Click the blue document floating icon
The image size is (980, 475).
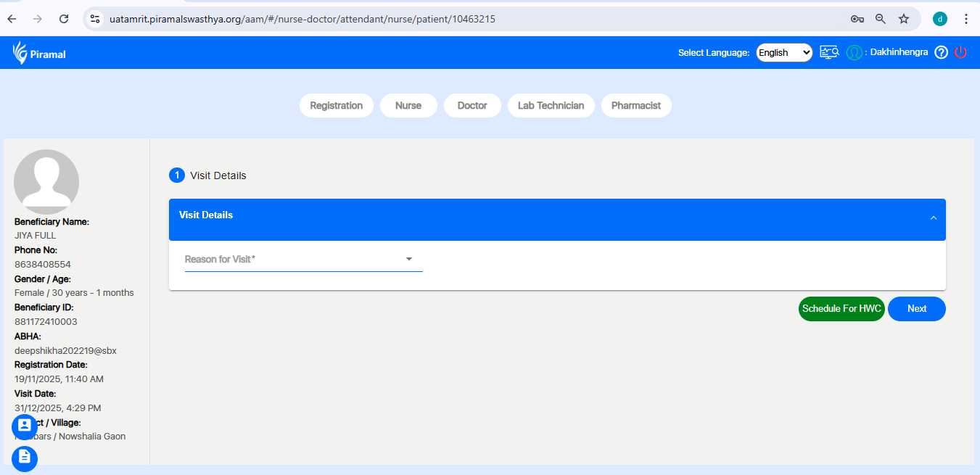click(x=25, y=457)
